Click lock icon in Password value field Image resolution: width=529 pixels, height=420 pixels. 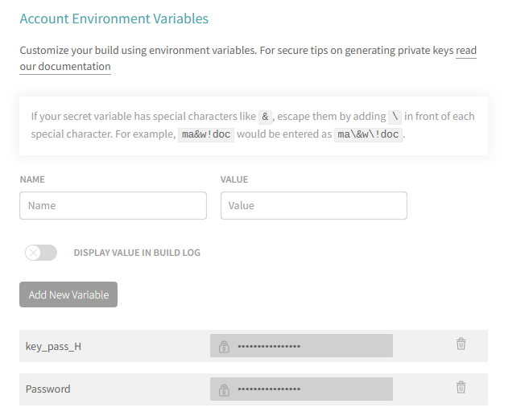point(223,389)
